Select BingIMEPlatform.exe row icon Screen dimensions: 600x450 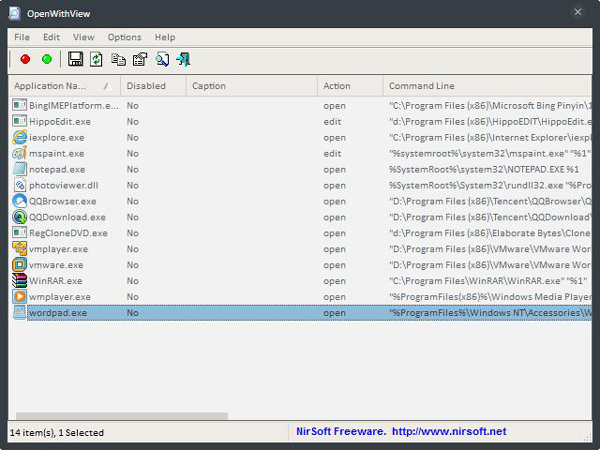[x=20, y=105]
